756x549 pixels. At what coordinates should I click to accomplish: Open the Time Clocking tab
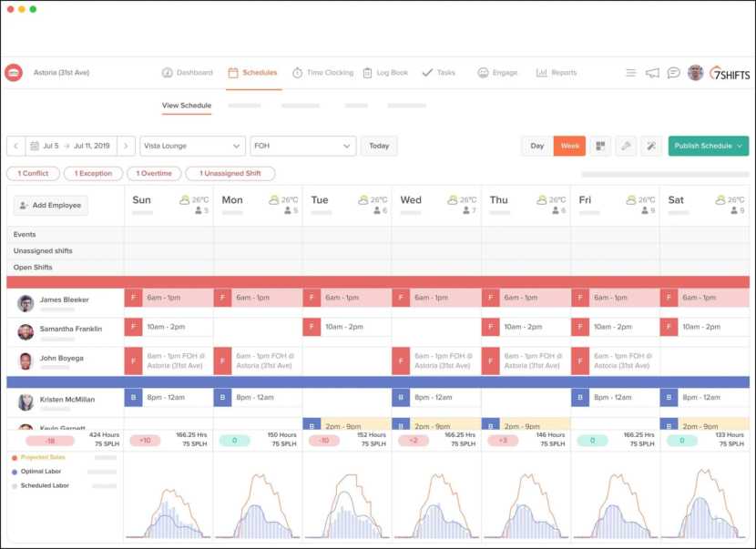pyautogui.click(x=322, y=73)
